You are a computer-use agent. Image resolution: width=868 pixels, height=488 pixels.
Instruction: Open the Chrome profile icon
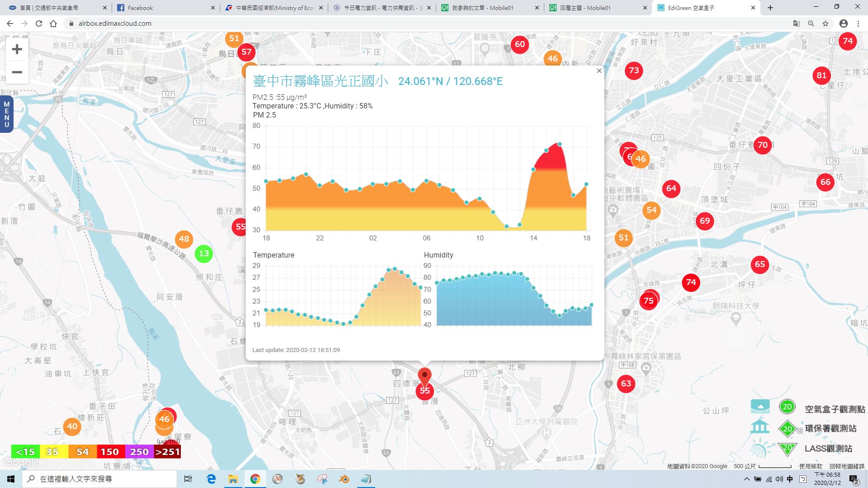click(x=844, y=23)
